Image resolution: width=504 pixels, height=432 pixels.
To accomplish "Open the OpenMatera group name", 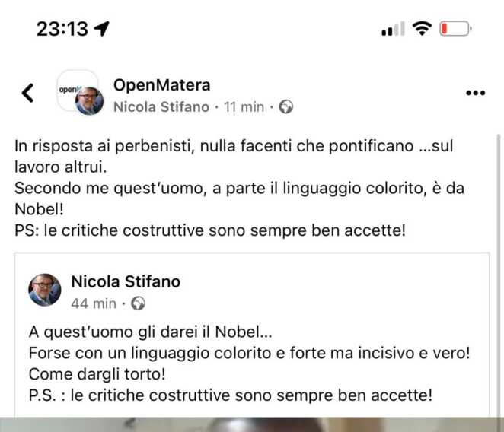I will [x=161, y=84].
